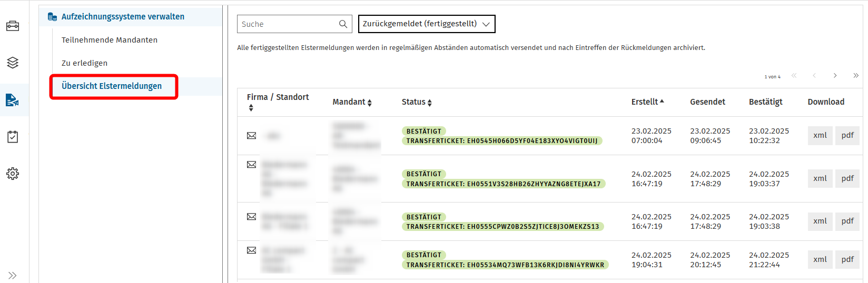Click Bestätigt time 21:22:44 cell
The image size is (868, 283).
(x=764, y=265)
